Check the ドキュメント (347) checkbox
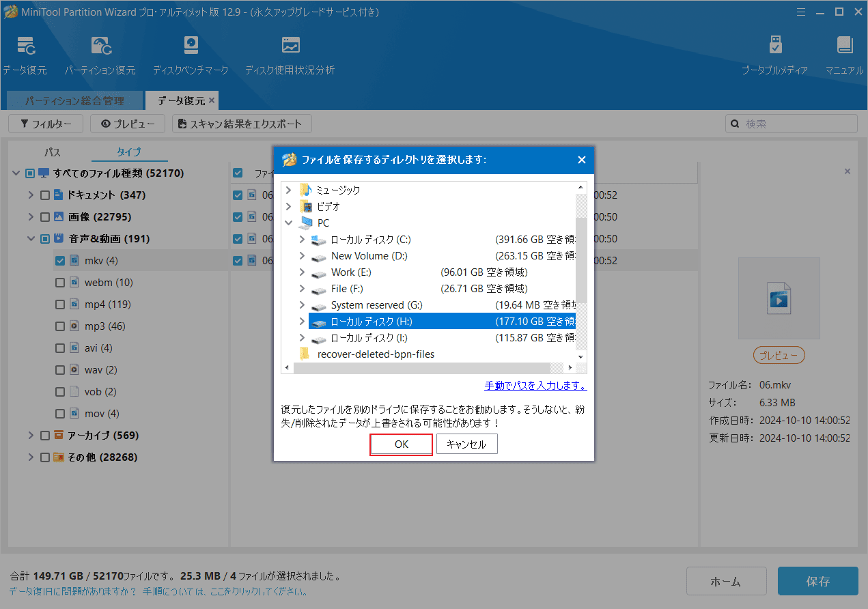Screen dimensions: 868x609 click(45, 195)
